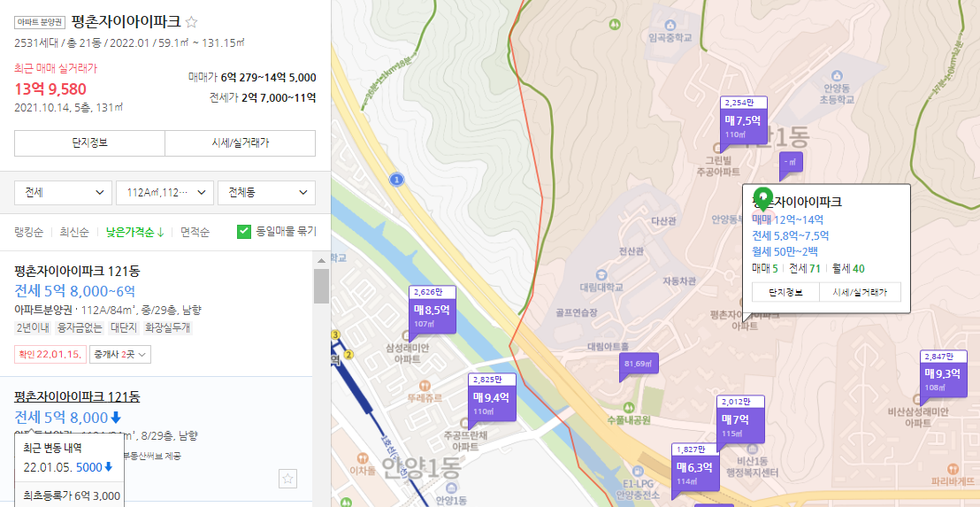Star 평촌자이아이파크 as a favorite complex

[x=191, y=22]
